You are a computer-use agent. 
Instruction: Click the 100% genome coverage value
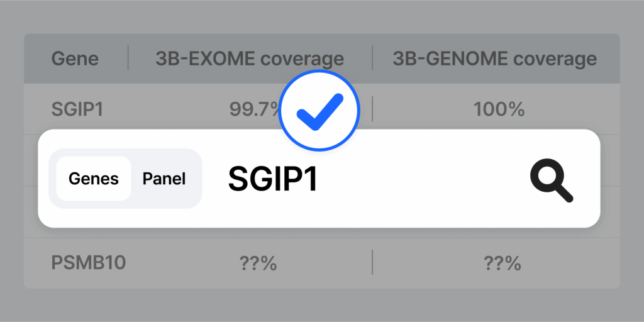tap(499, 109)
